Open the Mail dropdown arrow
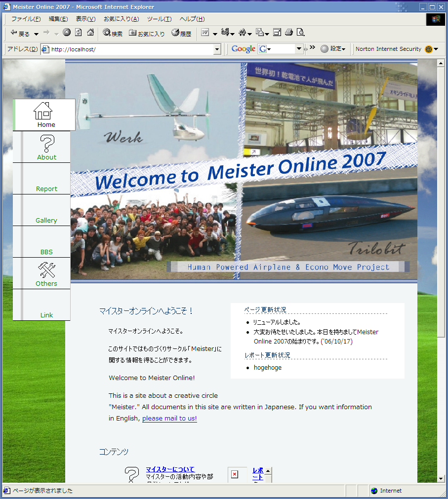448x499 pixels. pyautogui.click(x=267, y=34)
